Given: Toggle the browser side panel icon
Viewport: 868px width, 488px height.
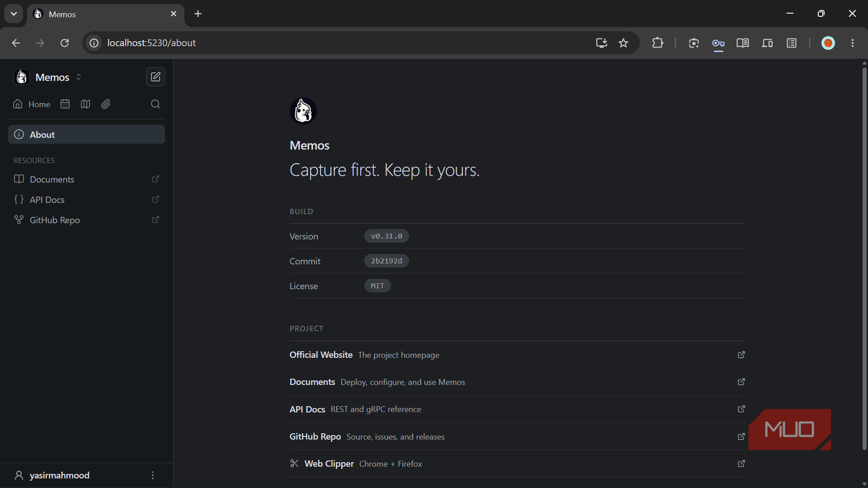Looking at the screenshot, I should [792, 43].
